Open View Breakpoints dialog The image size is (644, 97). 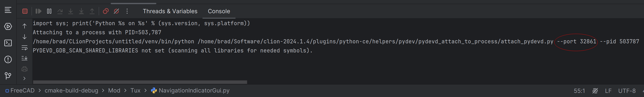pos(106,11)
